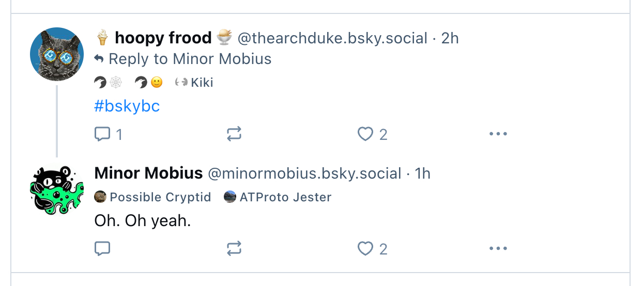
Task: Open the @thearchduke.bsky.social handle
Action: tap(332, 38)
